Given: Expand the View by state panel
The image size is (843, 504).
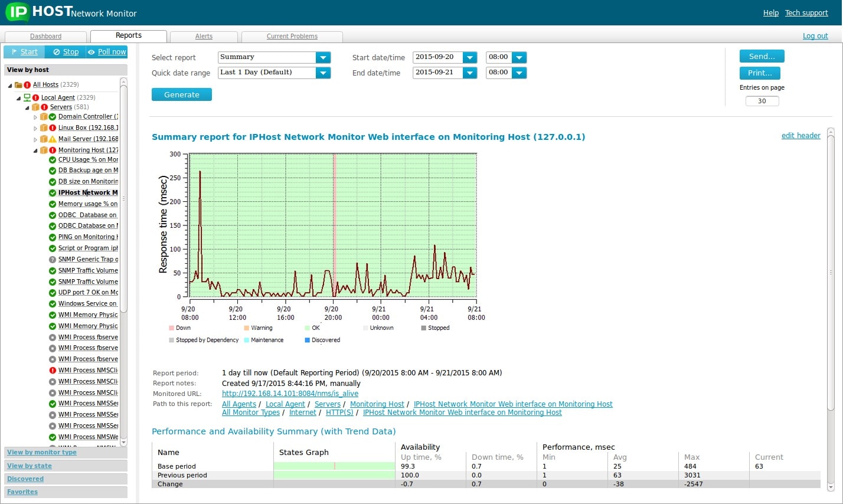Looking at the screenshot, I should [x=30, y=466].
